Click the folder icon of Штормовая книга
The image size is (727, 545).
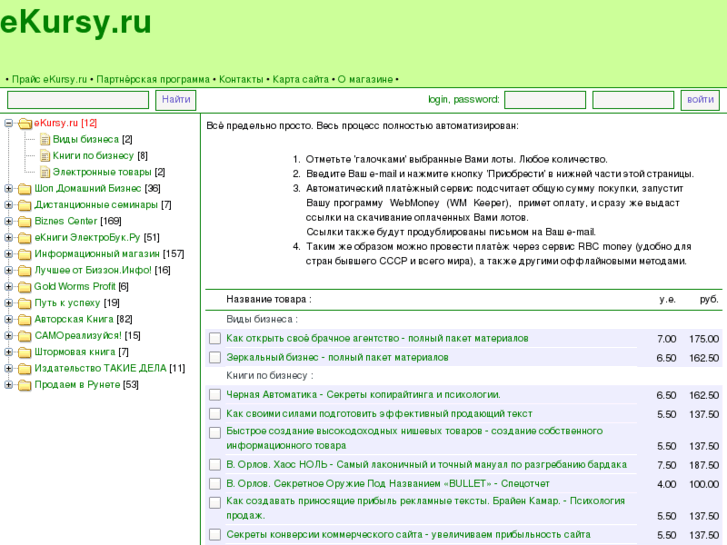click(25, 353)
